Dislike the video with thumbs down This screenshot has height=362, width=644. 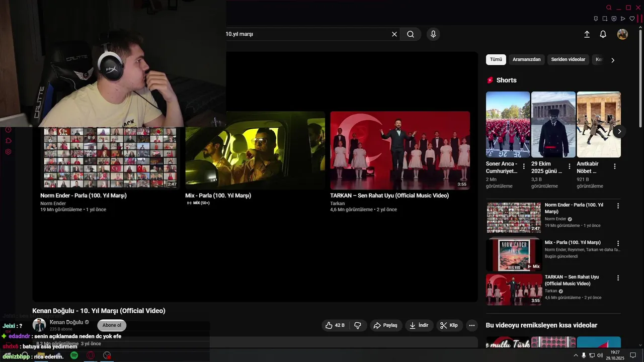point(358,325)
